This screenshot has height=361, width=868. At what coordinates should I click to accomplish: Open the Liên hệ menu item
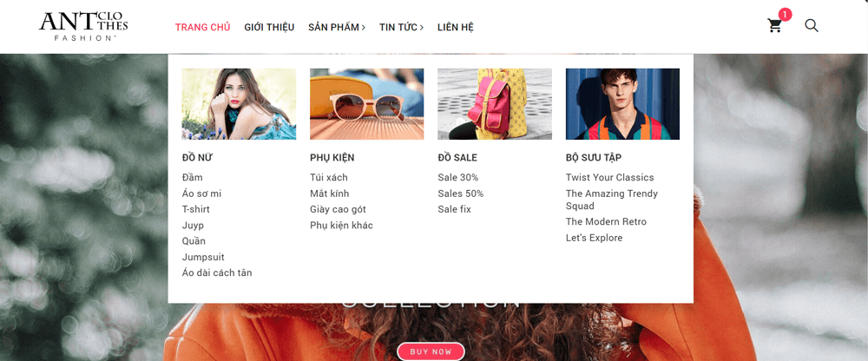(456, 27)
